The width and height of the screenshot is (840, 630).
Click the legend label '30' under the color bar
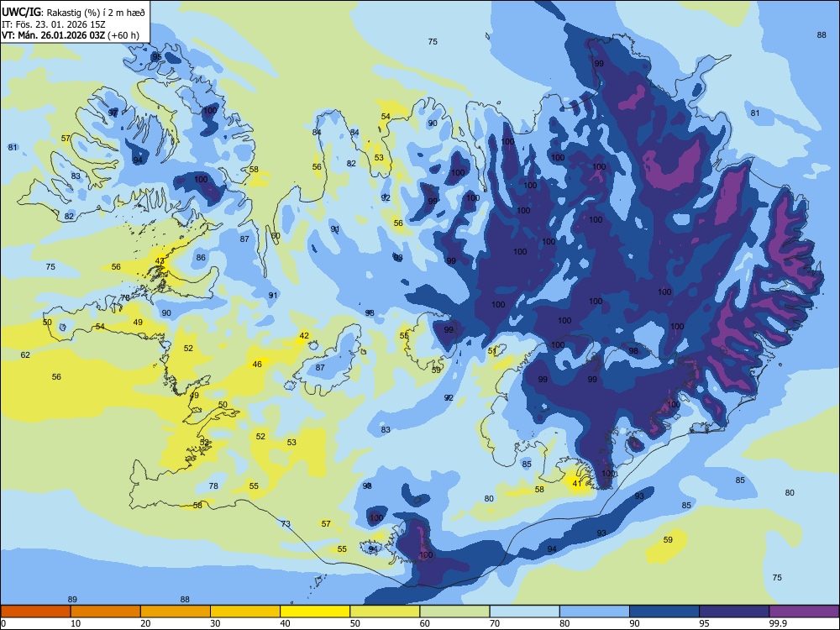point(215,623)
